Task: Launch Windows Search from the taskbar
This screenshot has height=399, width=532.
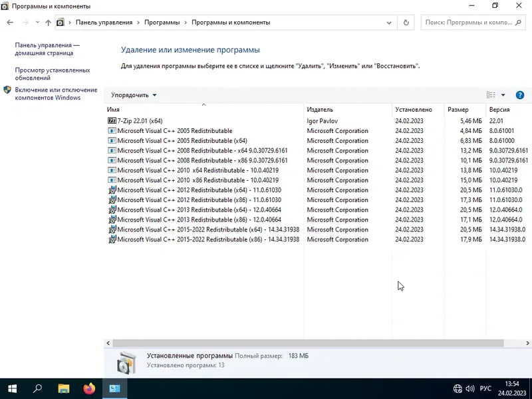Action: 37,389
